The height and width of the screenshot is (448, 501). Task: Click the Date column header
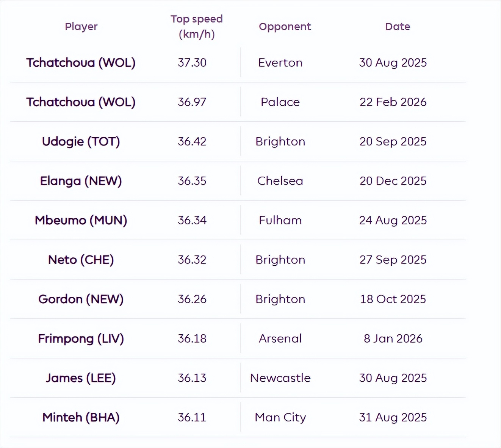[x=398, y=27]
